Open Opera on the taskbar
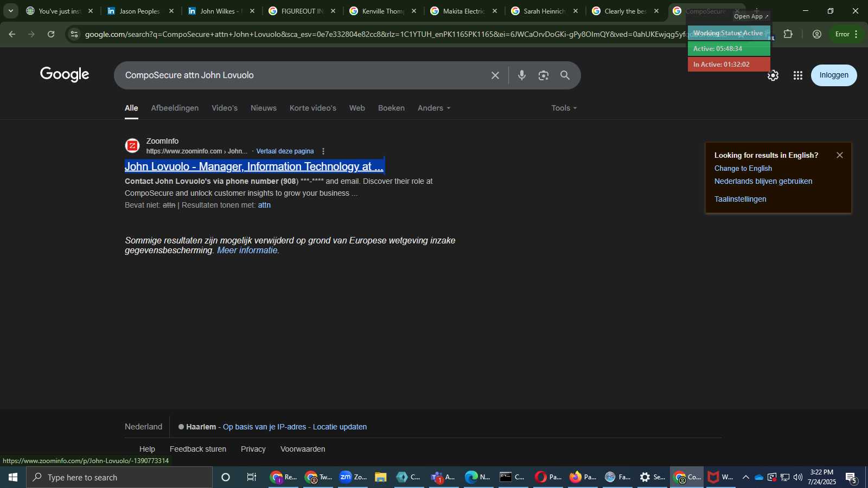868x488 pixels. pyautogui.click(x=548, y=477)
